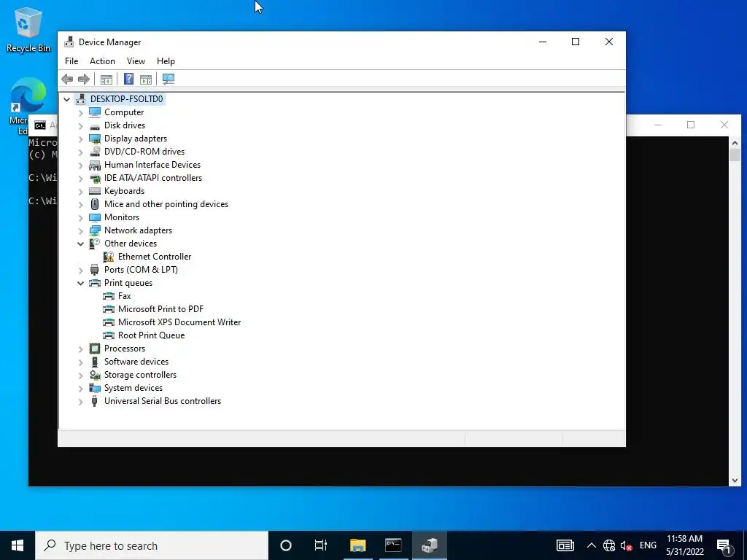Select the Processors category icon
This screenshot has width=747, height=560.
point(95,349)
